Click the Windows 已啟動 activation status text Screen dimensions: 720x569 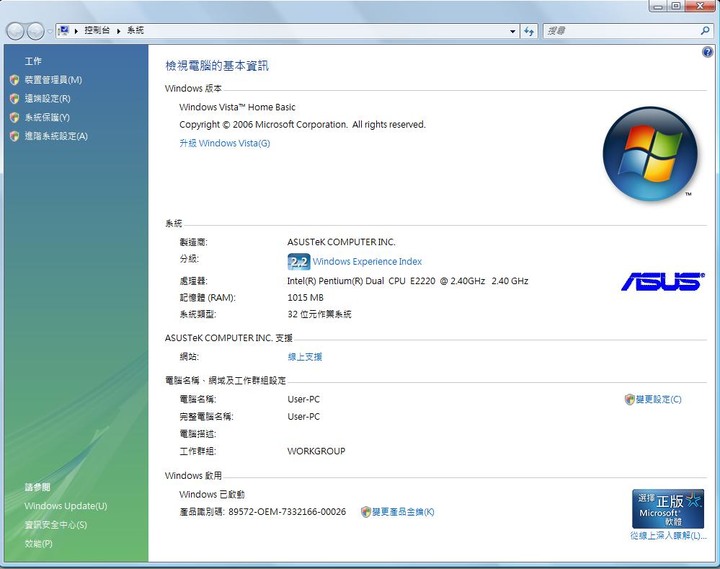212,495
